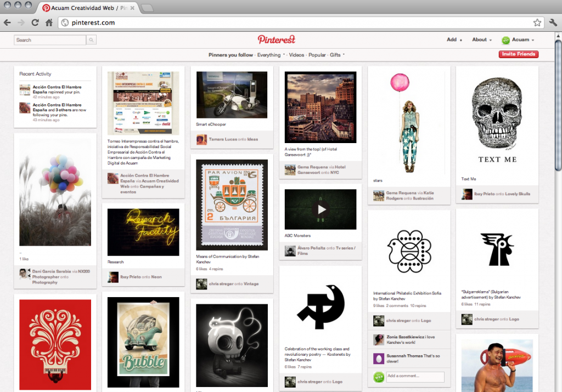This screenshot has width=562, height=392.
Task: Reload the page with the refresh icon
Action: [x=35, y=22]
